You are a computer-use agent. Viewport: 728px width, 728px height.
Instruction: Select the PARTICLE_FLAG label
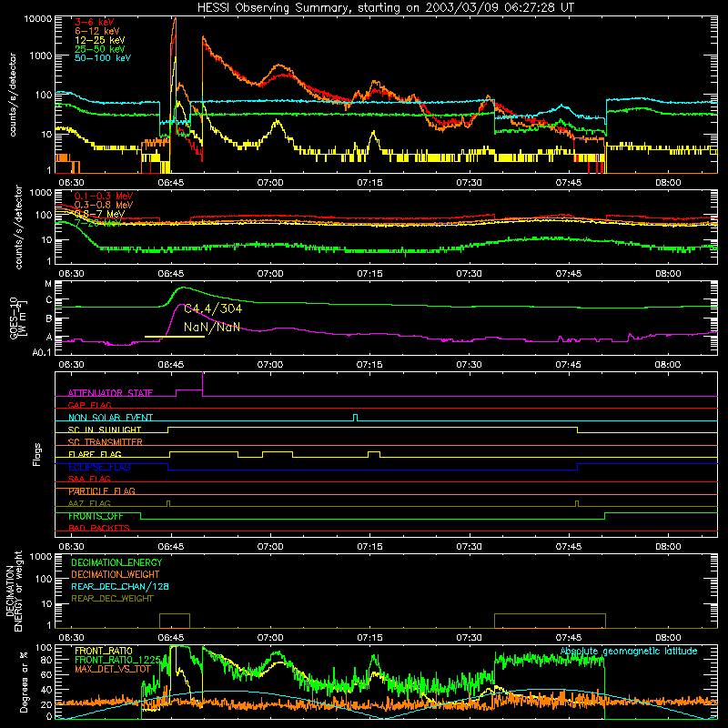pyautogui.click(x=102, y=491)
